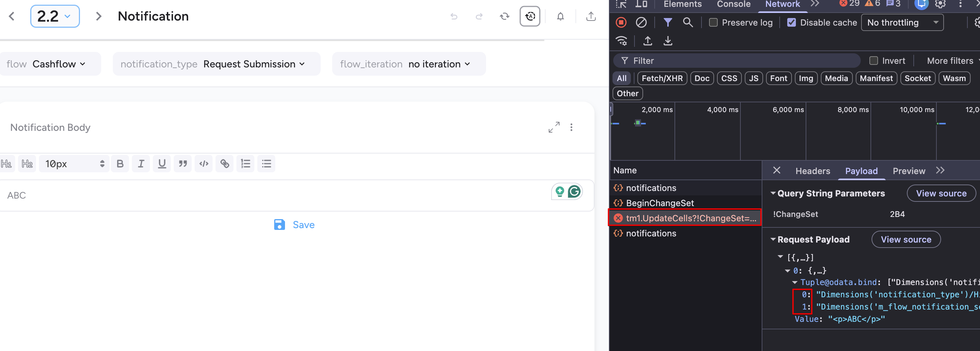Click the blockquote icon in editor

183,164
